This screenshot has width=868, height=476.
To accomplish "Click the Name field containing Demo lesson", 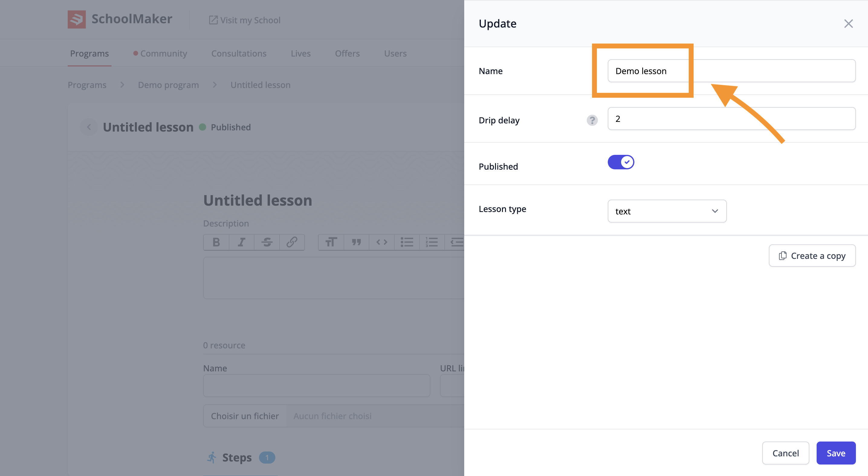I will (x=731, y=71).
